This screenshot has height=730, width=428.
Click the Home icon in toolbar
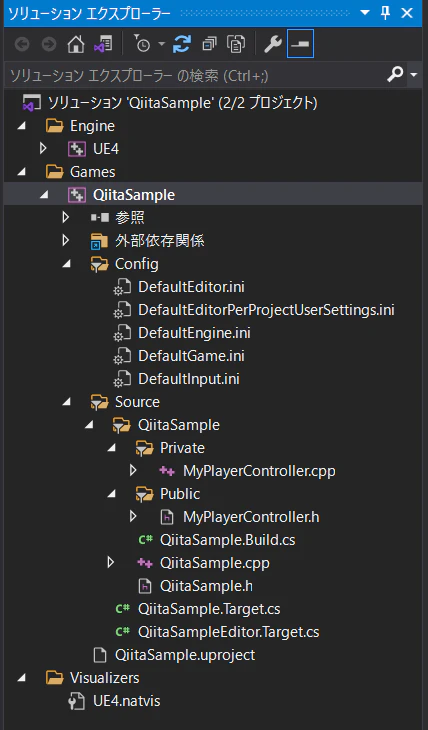pos(76,44)
